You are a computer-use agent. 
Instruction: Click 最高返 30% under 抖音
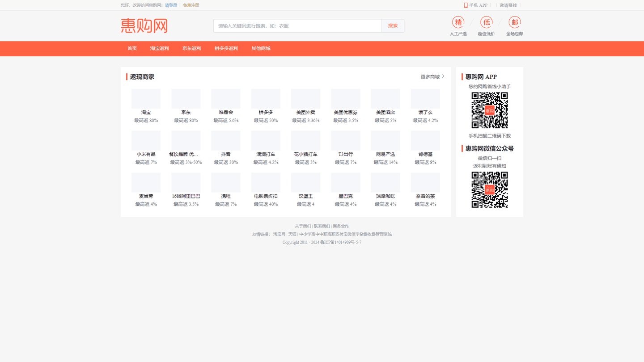click(226, 163)
